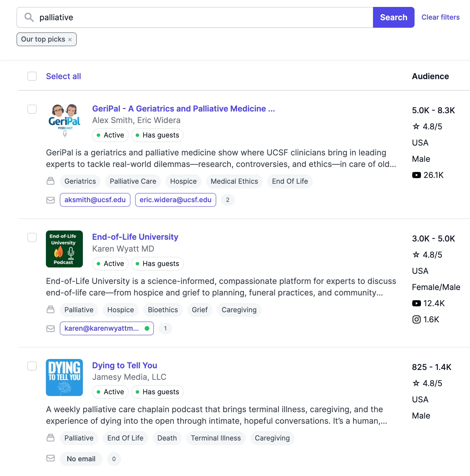The image size is (470, 476).
Task: Click the Audience column header
Action: tap(430, 76)
